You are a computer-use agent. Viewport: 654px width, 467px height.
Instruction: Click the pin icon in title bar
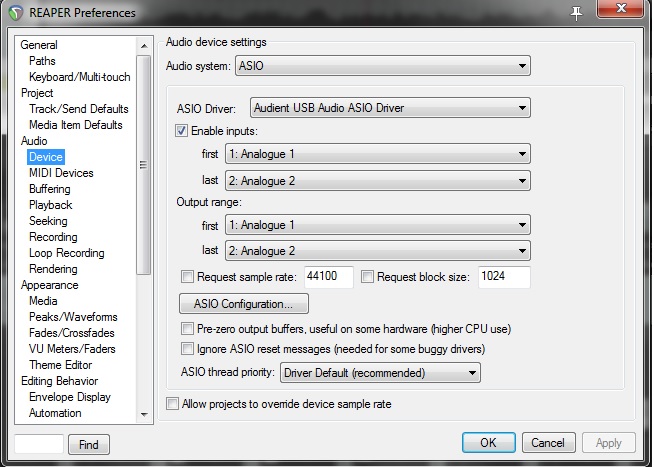tap(576, 13)
